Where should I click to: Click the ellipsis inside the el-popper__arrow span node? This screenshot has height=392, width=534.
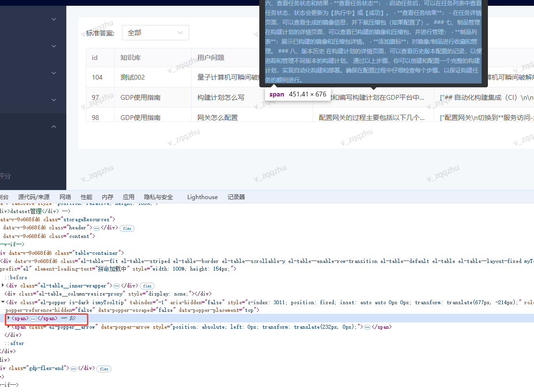(x=367, y=326)
